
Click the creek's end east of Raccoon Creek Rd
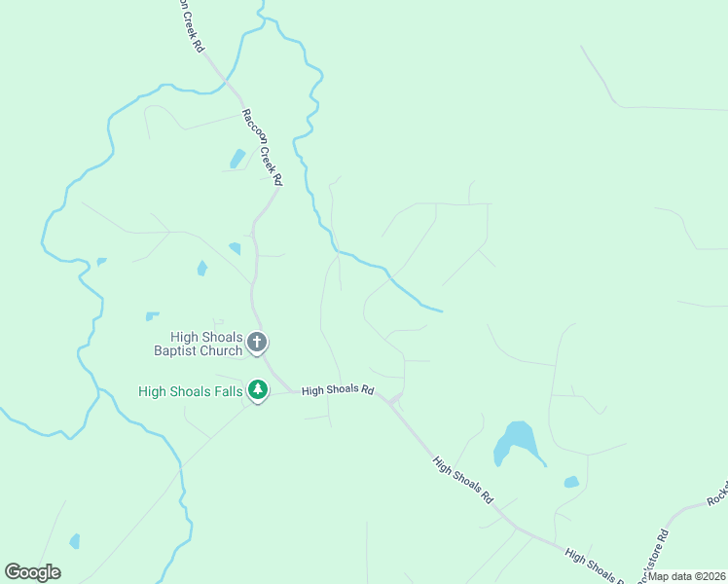point(441,311)
